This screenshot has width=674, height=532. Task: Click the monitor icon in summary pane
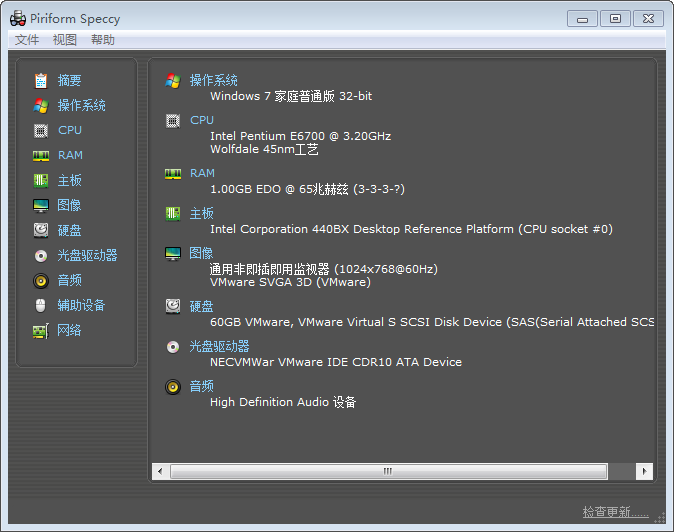point(173,254)
